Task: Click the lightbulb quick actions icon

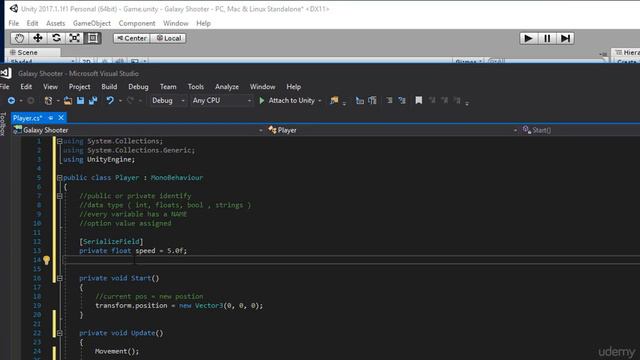Action: click(x=46, y=260)
